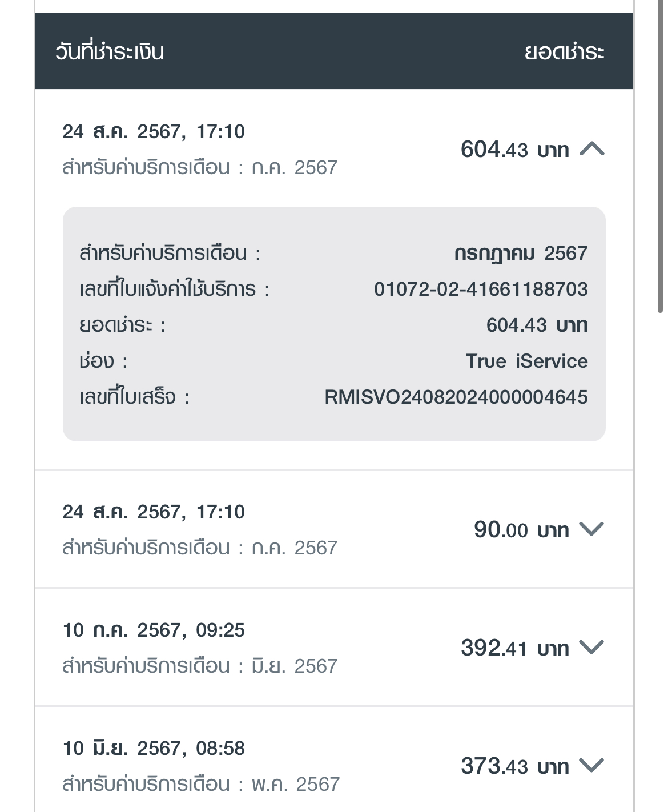Viewport: 668px width, 812px height.
Task: Click the กรกฎาคม 2567 service month value
Action: [x=521, y=253]
